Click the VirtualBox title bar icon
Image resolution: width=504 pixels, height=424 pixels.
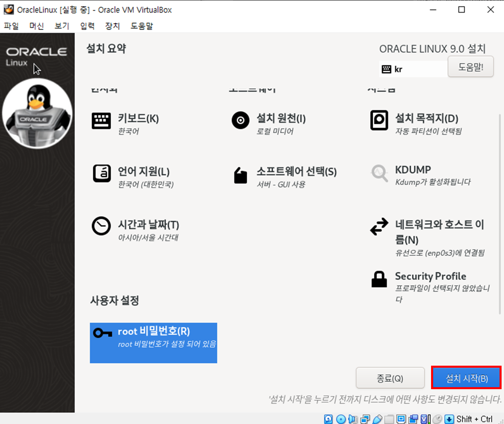pos(9,9)
